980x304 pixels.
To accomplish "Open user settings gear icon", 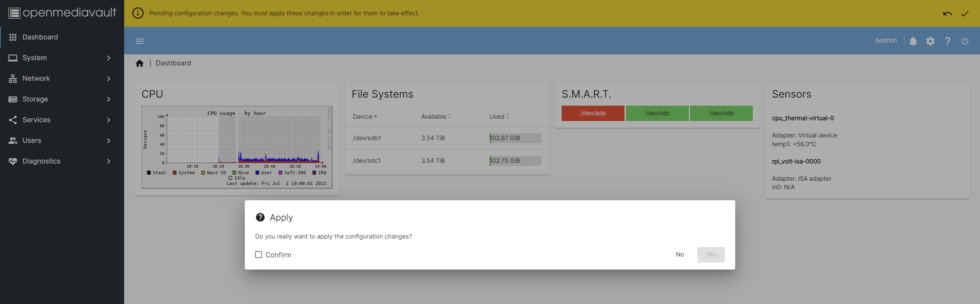I will tap(930, 41).
